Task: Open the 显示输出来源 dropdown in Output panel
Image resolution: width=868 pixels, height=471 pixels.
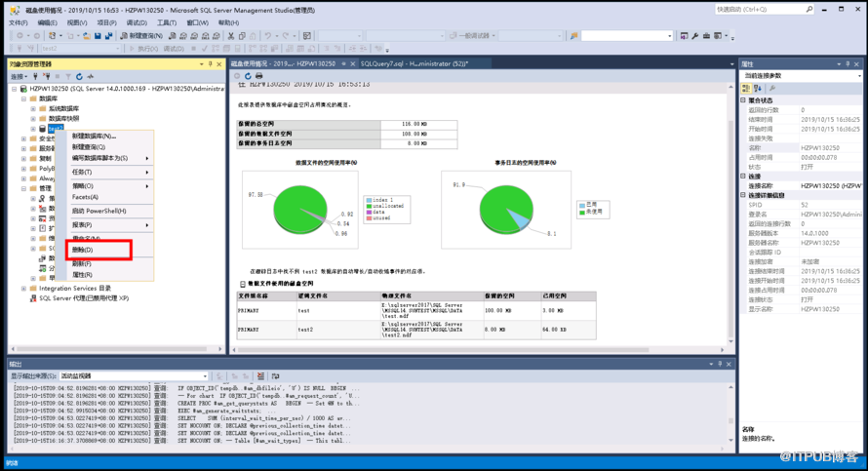Action: coord(205,375)
